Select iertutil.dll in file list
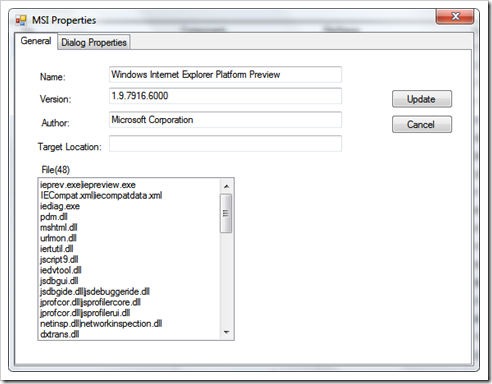The height and width of the screenshot is (384, 492). [129, 249]
